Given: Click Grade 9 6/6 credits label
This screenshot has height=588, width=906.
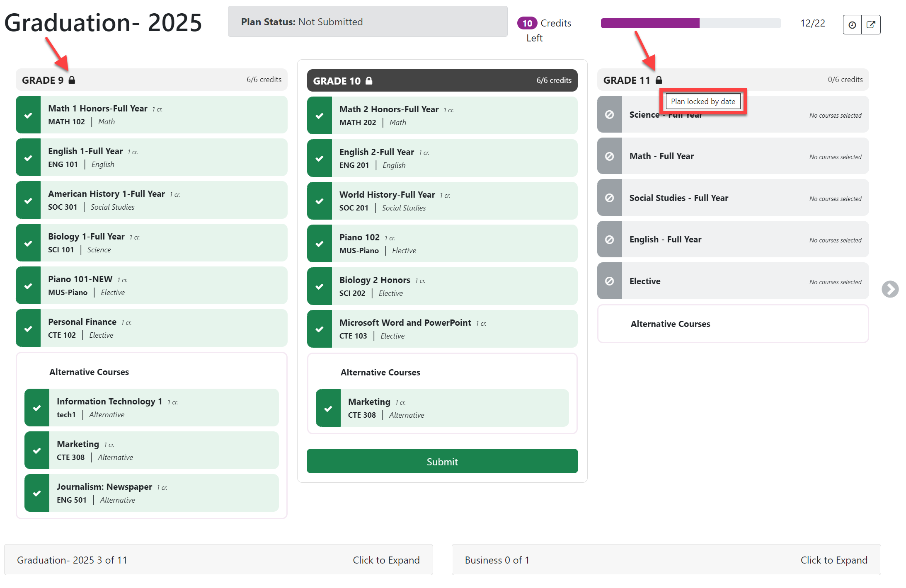Looking at the screenshot, I should [x=264, y=80].
